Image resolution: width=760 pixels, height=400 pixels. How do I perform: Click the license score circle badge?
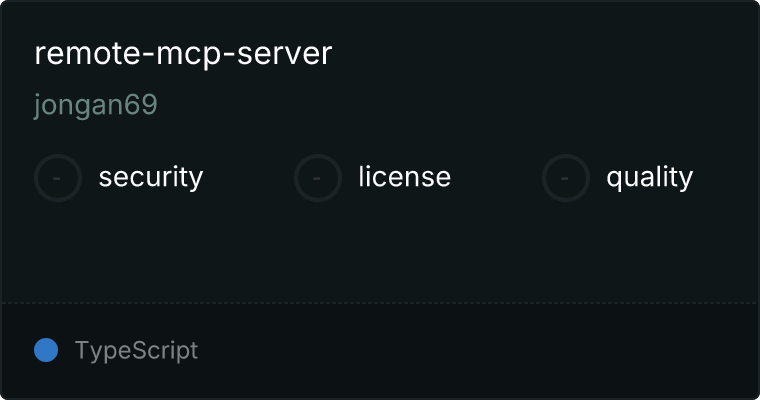point(317,178)
